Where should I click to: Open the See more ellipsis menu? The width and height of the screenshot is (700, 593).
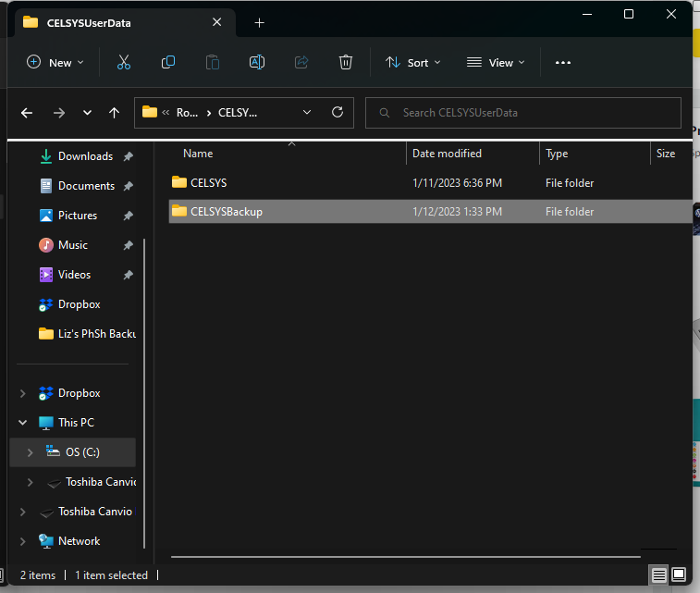(562, 62)
